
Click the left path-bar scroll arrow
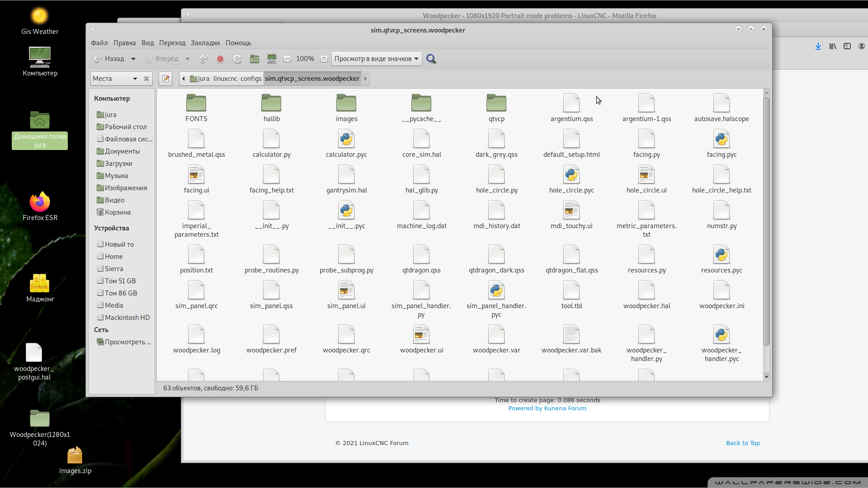tap(183, 79)
